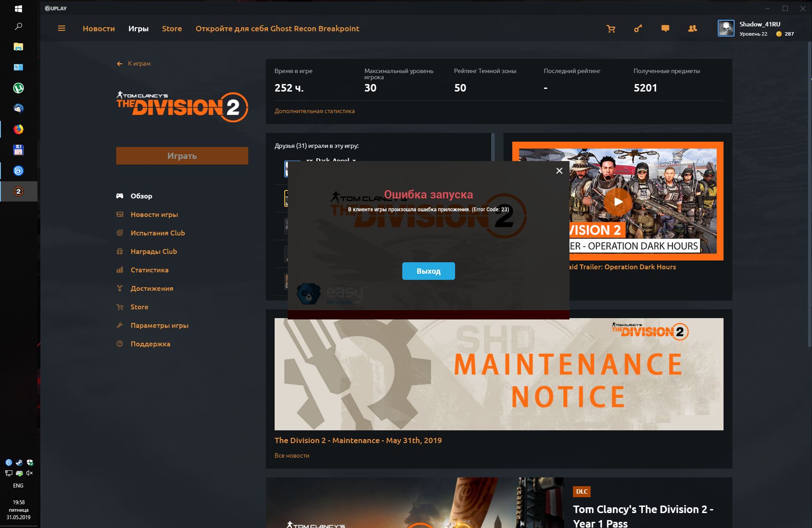Switch to the Uplay taskbar icon

pyautogui.click(x=18, y=171)
